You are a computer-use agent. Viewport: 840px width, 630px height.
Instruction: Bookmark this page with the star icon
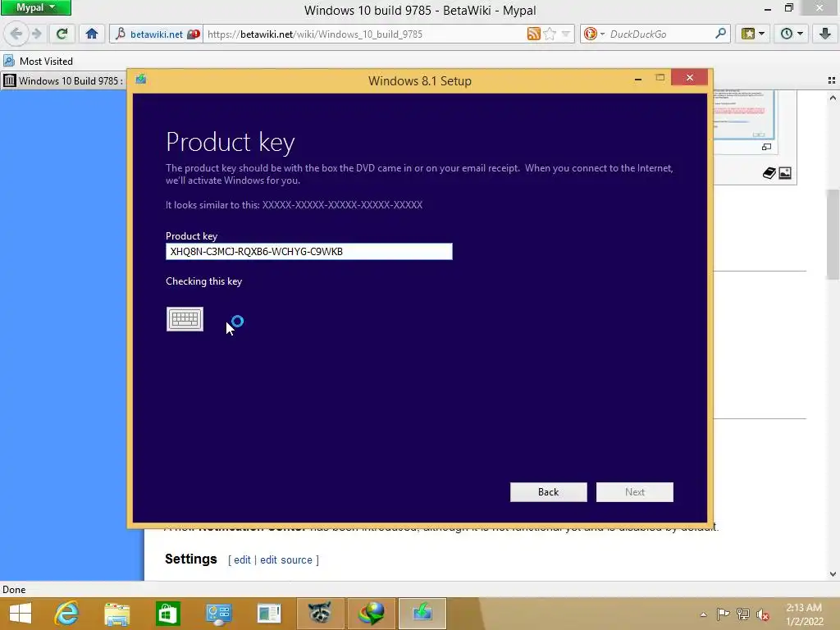[550, 34]
